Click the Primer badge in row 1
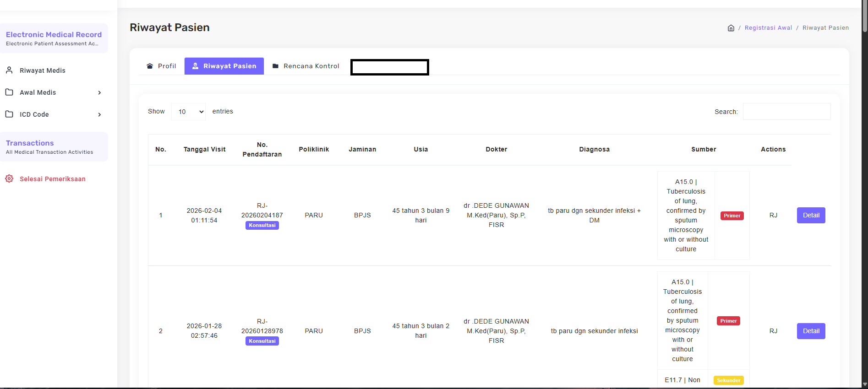 732,216
